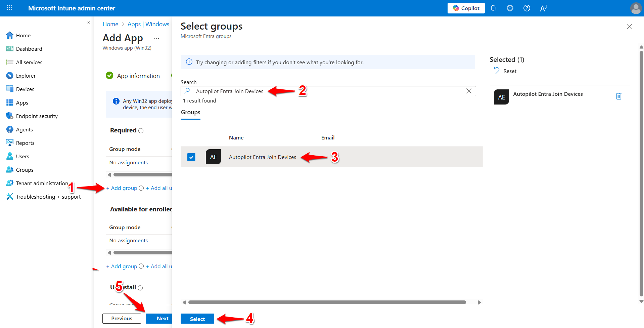Collapse the left navigation menu
644x328 pixels.
point(88,23)
